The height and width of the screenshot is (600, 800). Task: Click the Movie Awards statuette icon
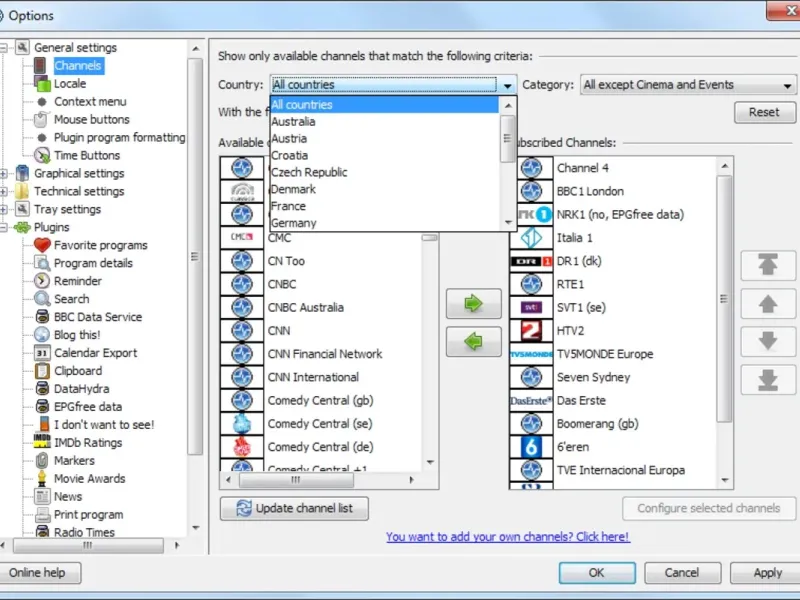tap(42, 479)
